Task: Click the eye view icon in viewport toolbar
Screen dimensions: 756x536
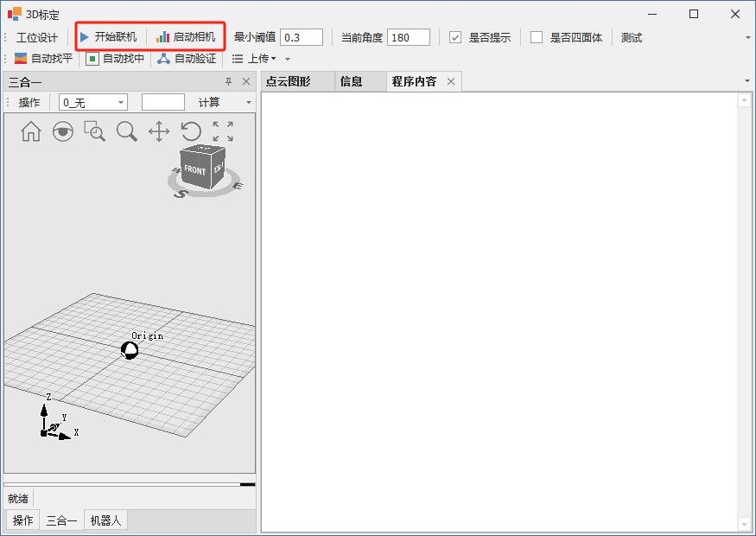Action: (63, 131)
